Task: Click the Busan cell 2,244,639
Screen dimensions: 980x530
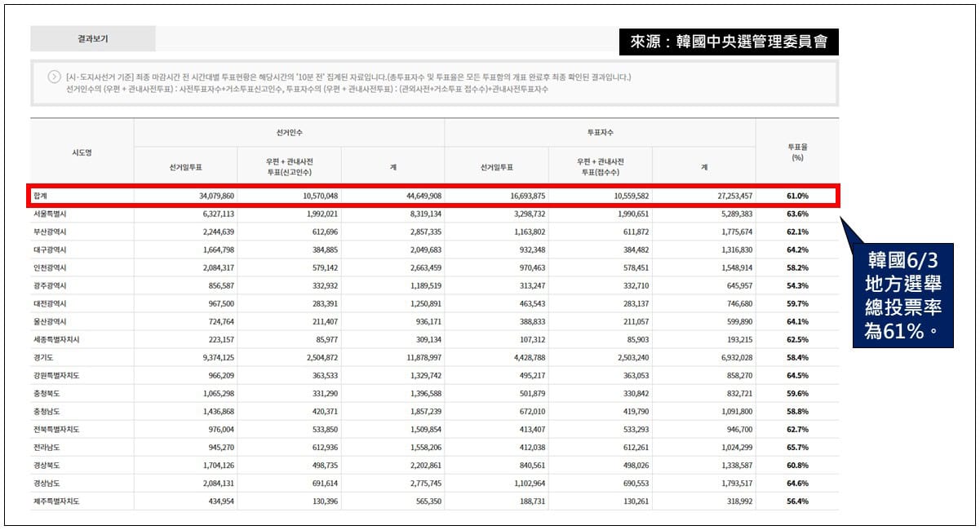Action: tap(218, 232)
